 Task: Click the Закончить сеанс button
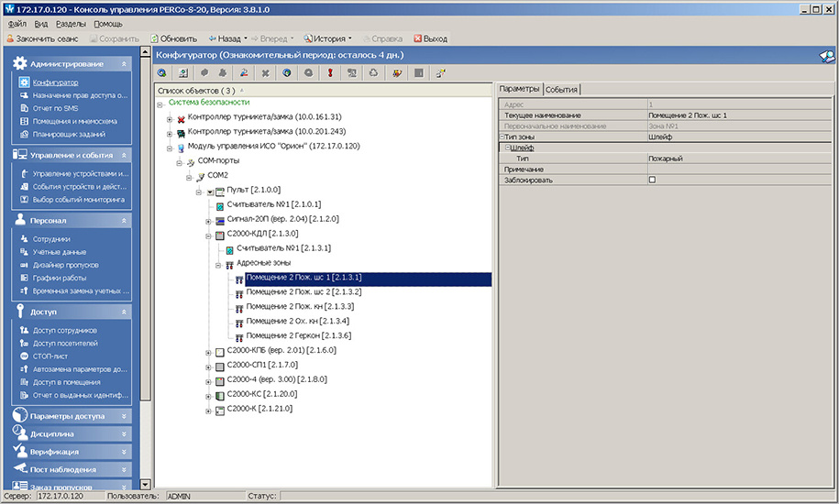click(44, 39)
